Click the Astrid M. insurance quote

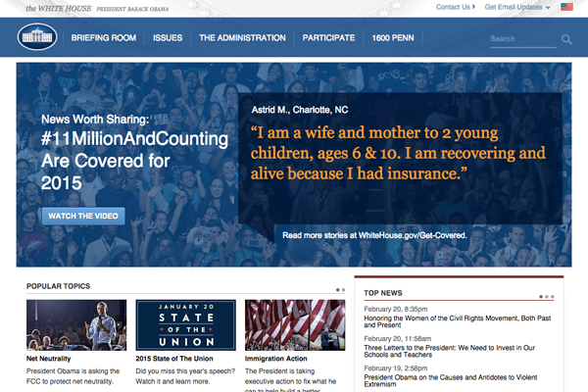click(398, 153)
